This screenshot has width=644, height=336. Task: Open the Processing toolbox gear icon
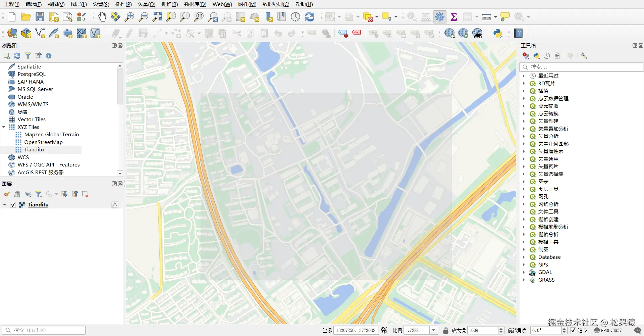coord(439,17)
